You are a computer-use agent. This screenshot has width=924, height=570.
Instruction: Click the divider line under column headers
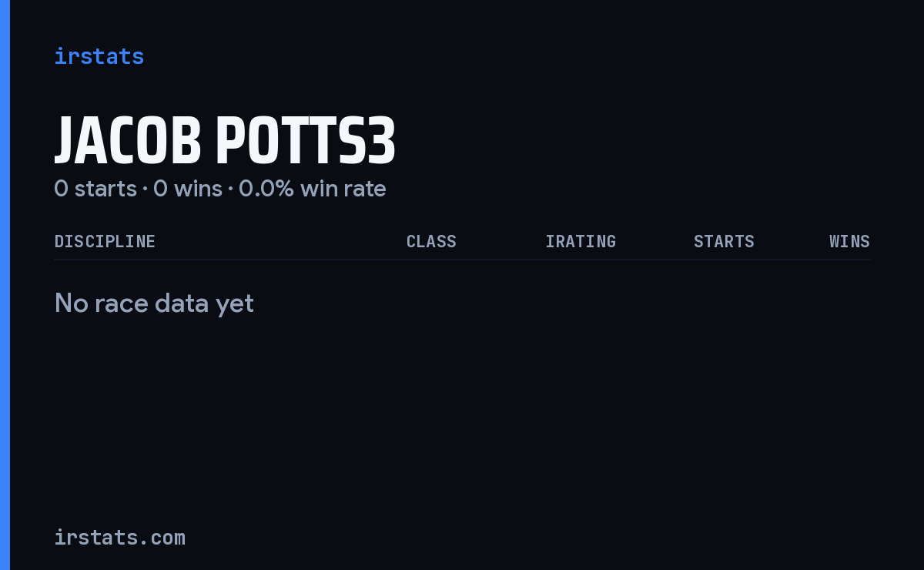point(462,260)
